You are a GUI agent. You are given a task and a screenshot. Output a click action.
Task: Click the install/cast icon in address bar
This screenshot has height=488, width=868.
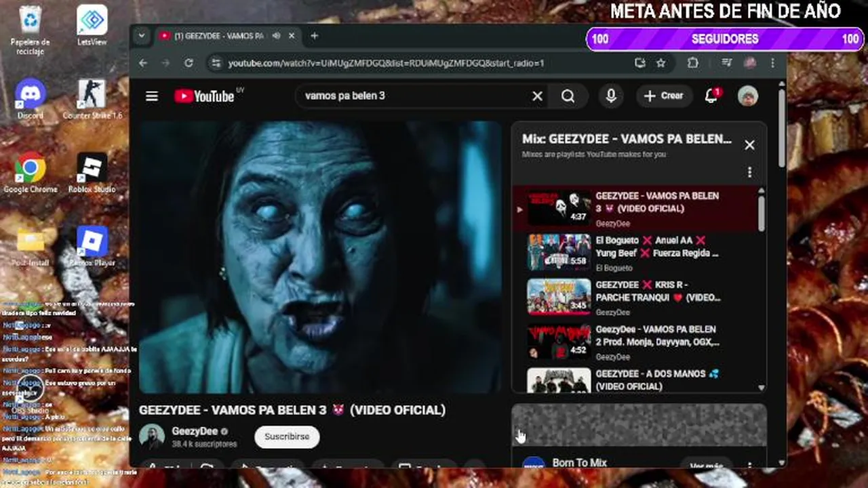click(x=639, y=63)
